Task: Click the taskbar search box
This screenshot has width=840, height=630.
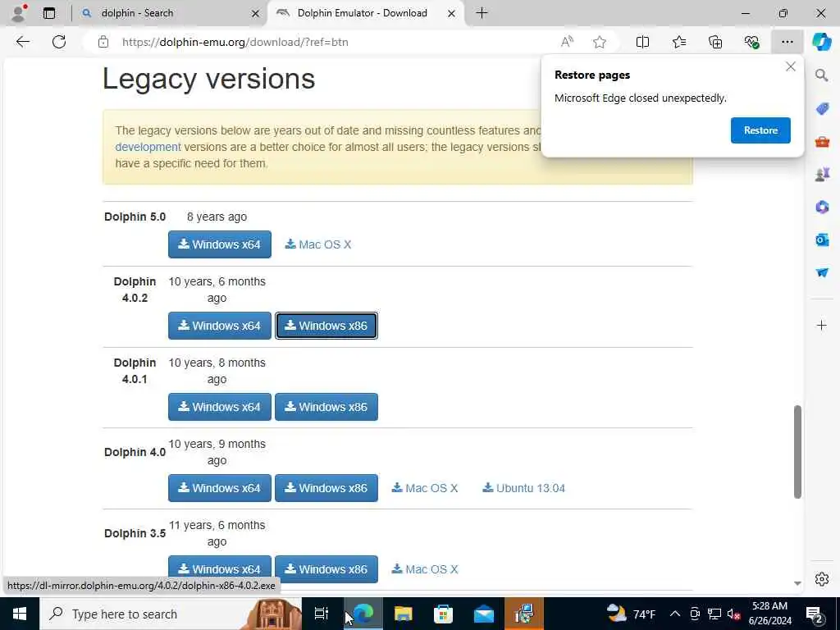Action: [171, 614]
